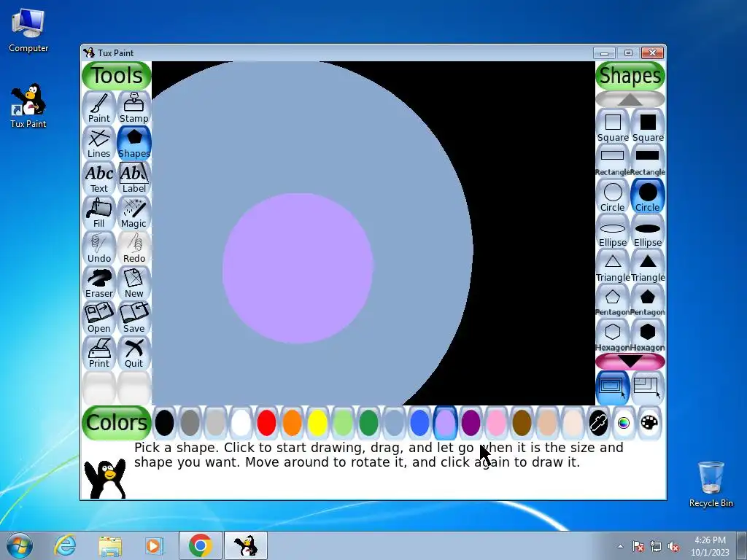Select the filled Circle shape

648,197
